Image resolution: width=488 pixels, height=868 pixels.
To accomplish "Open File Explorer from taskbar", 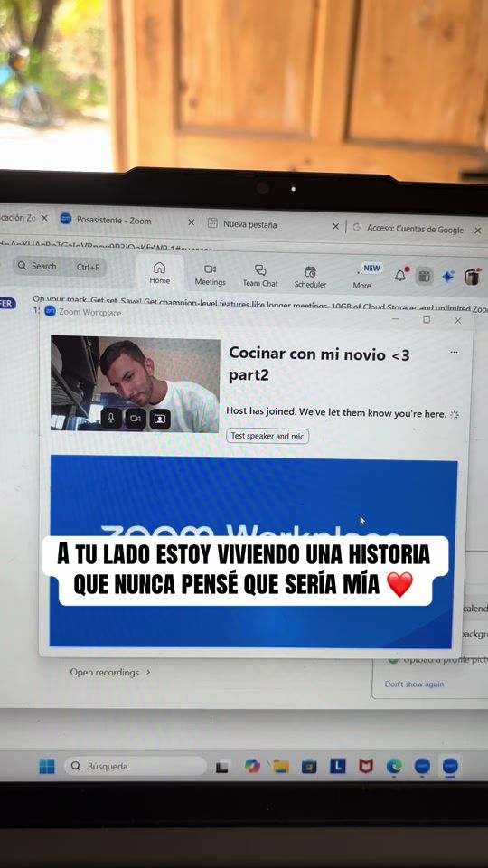I will [x=280, y=766].
